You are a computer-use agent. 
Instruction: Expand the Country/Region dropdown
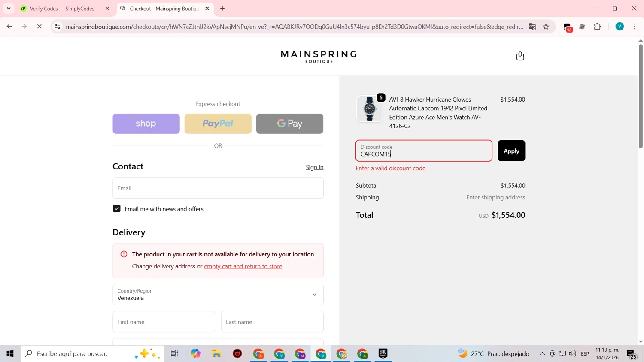point(218,295)
